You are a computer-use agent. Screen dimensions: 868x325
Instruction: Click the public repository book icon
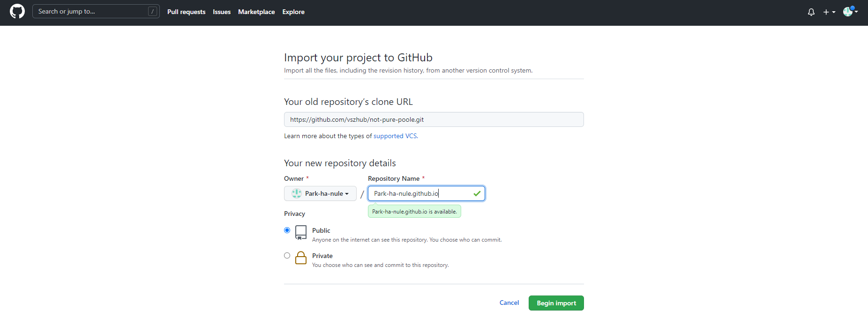point(301,233)
